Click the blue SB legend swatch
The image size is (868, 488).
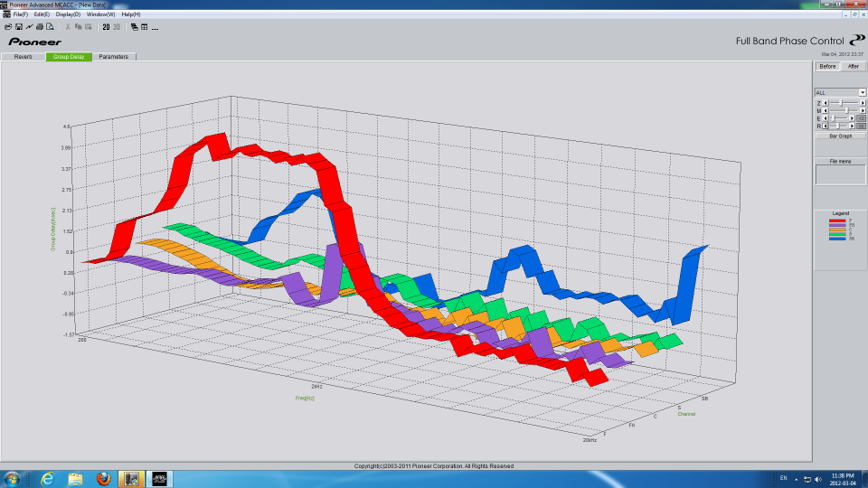coord(837,239)
